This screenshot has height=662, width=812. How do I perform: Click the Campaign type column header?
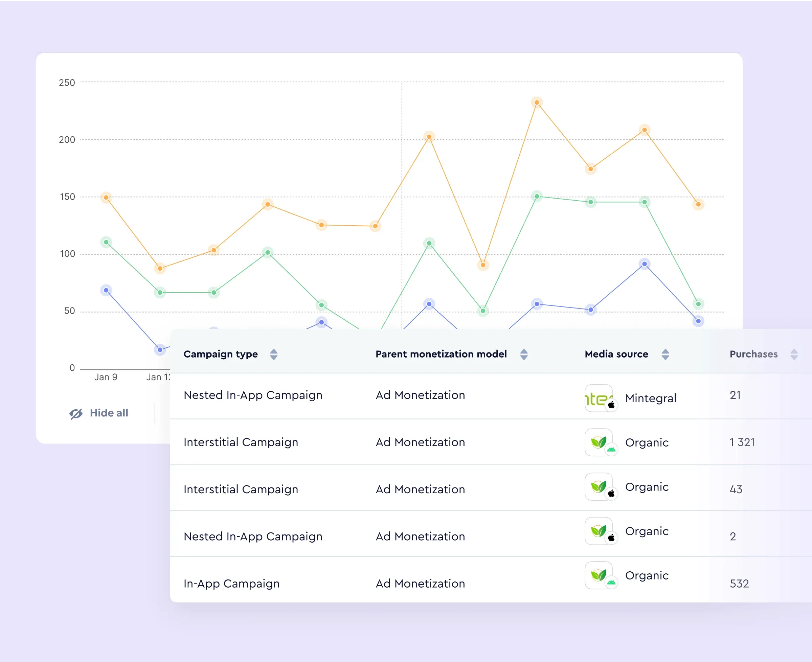[x=221, y=354]
